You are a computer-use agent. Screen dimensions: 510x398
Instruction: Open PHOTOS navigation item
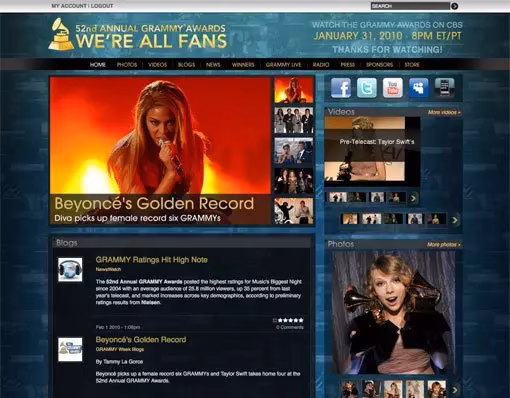point(127,65)
